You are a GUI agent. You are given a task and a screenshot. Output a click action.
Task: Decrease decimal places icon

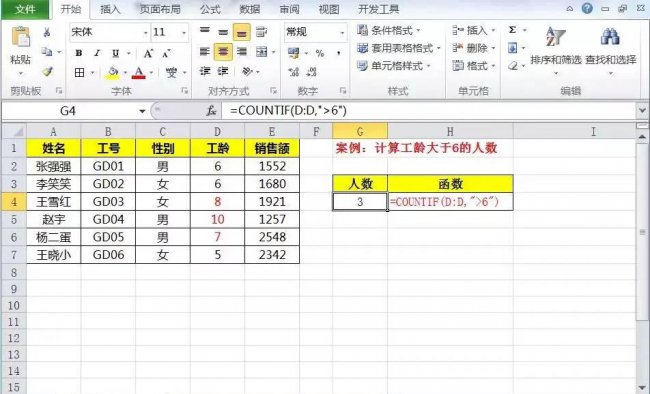[x=312, y=72]
